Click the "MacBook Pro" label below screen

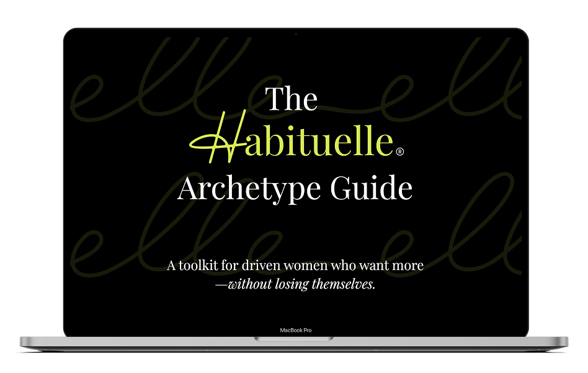point(295,330)
